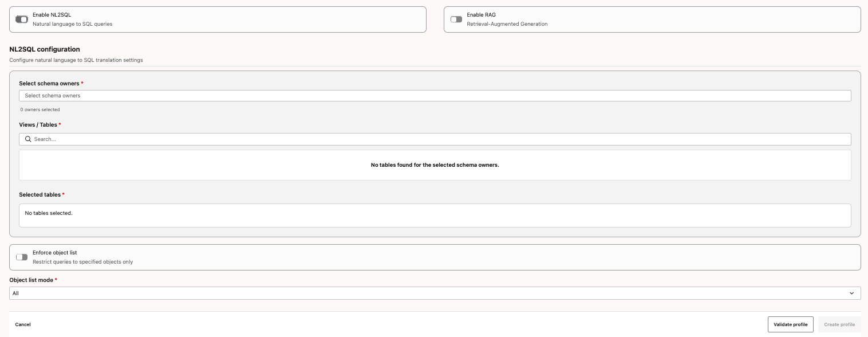
Task: Open the Object list mode dropdown
Action: 434,293
